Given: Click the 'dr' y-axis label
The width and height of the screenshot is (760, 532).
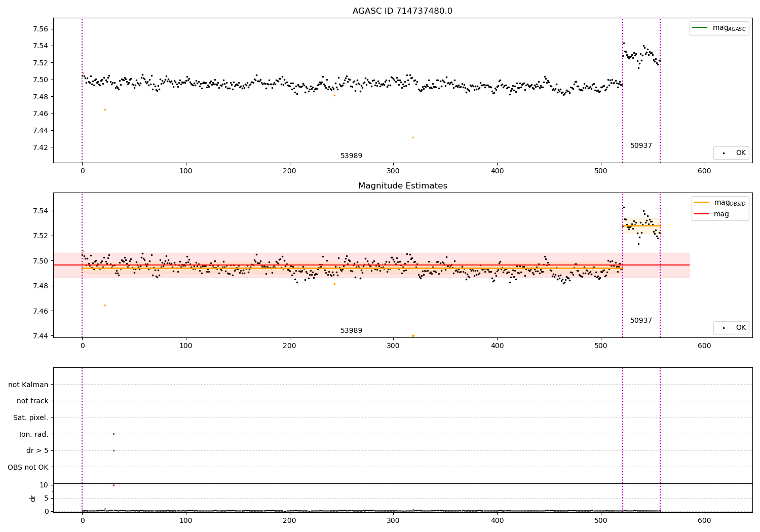Looking at the screenshot, I should coord(33,498).
